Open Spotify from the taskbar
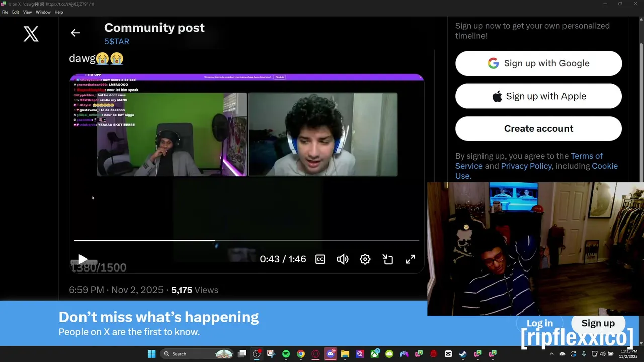The height and width of the screenshot is (362, 644). (x=286, y=354)
